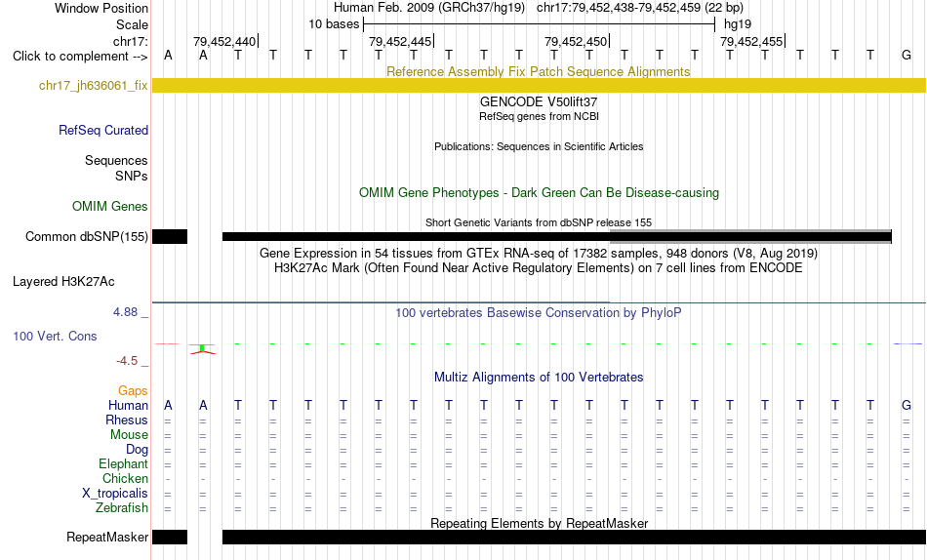Click the 4.88 PhyloP upper value
The height and width of the screenshot is (560, 927).
(125, 311)
